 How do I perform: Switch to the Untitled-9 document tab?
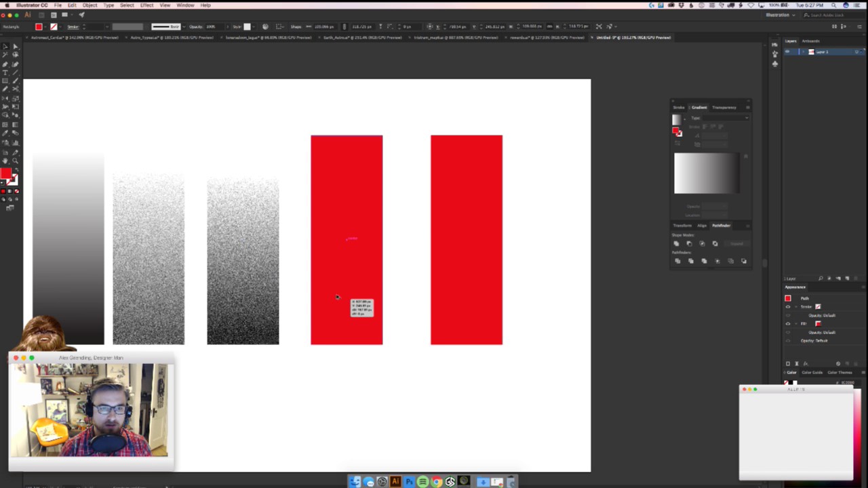point(633,37)
